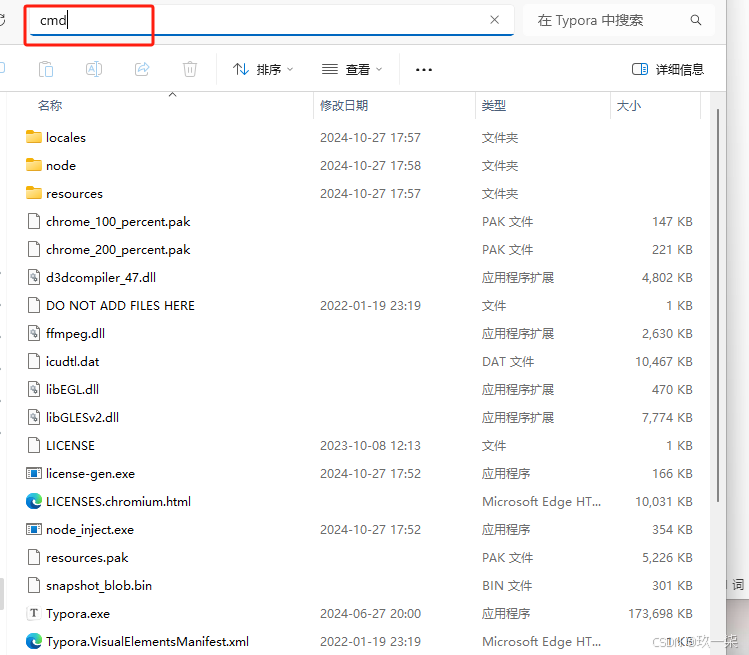The width and height of the screenshot is (749, 655).
Task: Click the libGLESv2.dll file icon
Action: coord(33,417)
